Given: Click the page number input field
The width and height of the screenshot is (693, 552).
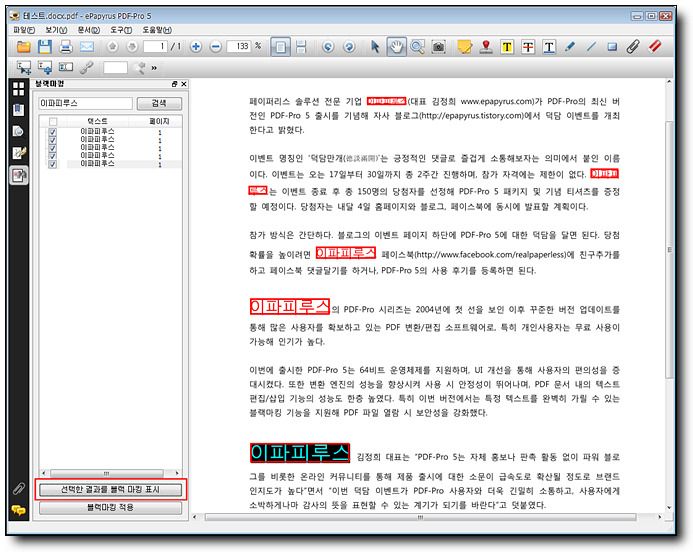Looking at the screenshot, I should [x=155, y=46].
